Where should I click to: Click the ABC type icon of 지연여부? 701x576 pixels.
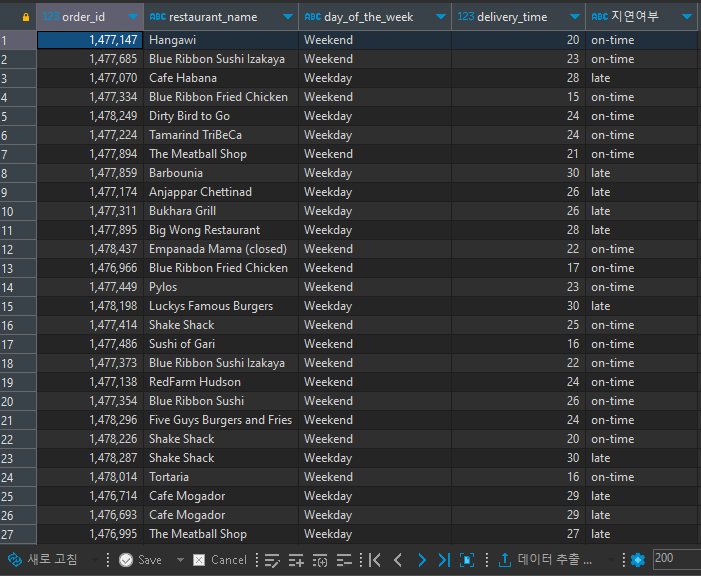(600, 17)
